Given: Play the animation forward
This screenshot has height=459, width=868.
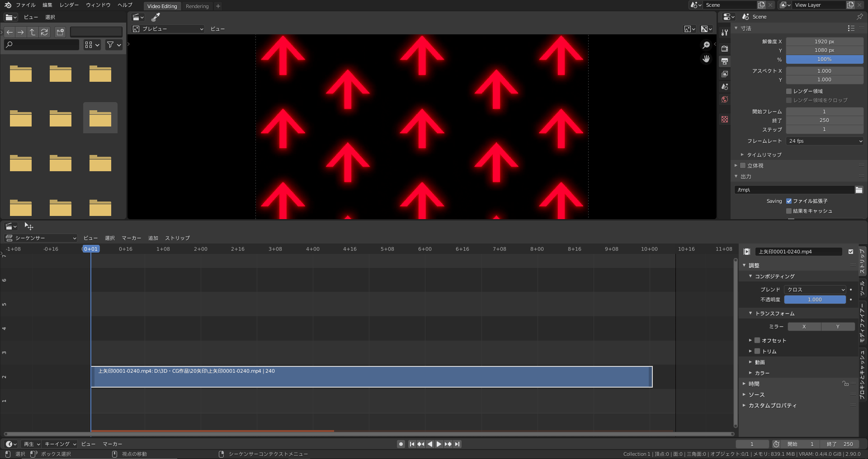Looking at the screenshot, I should [439, 444].
